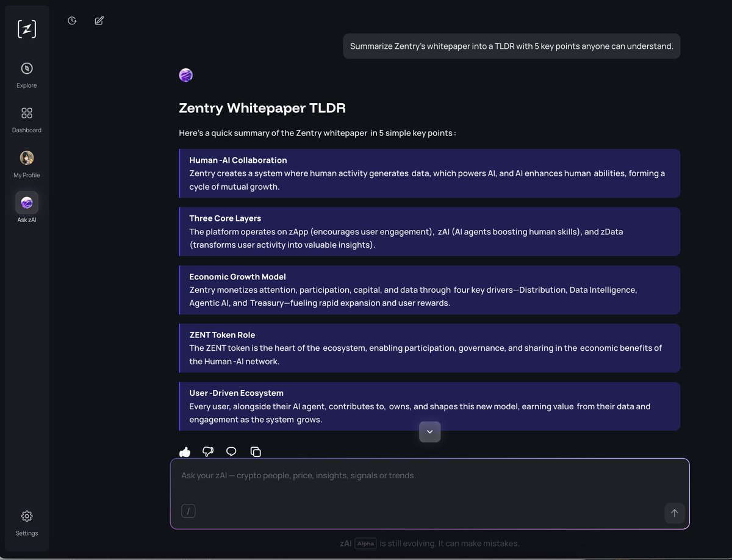Click the ZENT Token Role card
The width and height of the screenshot is (732, 560).
coord(430,348)
